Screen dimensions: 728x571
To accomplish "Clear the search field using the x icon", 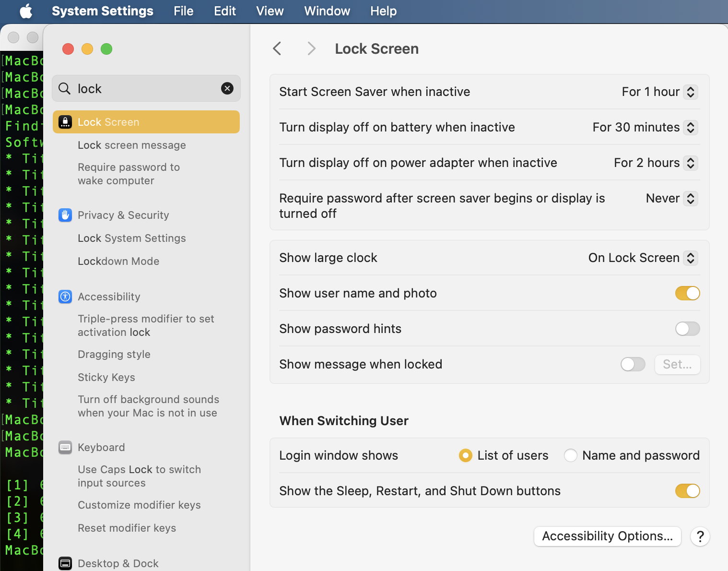I will (227, 88).
